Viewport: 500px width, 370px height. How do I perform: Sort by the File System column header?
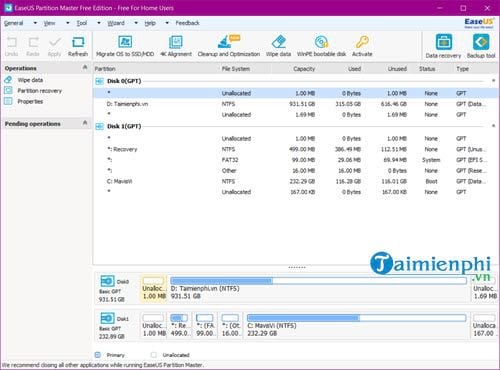[236, 69]
